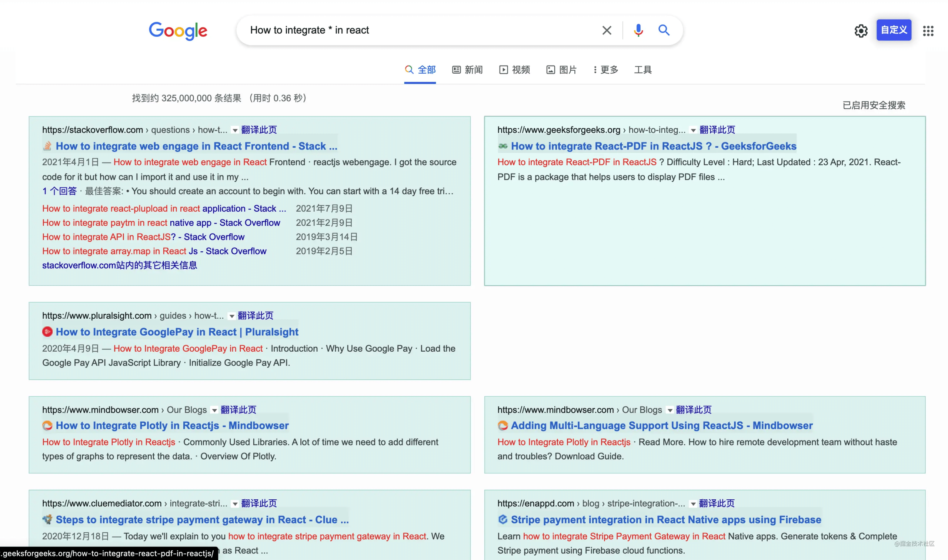Click the Mindbowser favicon beside the Multi-Language result
The image size is (948, 560).
(503, 425)
